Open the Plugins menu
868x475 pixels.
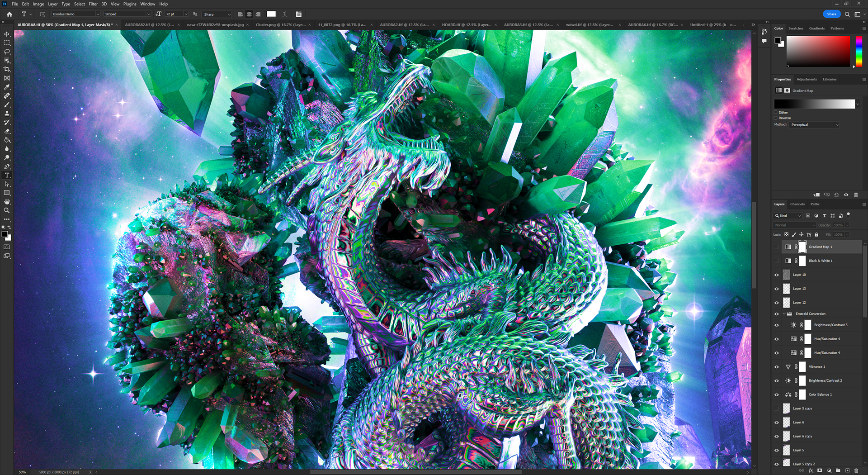pyautogui.click(x=130, y=4)
